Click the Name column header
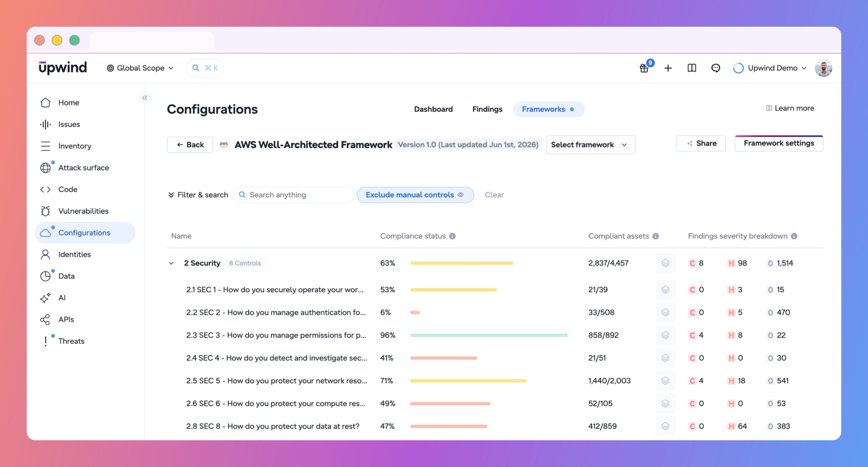868x467 pixels. [x=181, y=236]
